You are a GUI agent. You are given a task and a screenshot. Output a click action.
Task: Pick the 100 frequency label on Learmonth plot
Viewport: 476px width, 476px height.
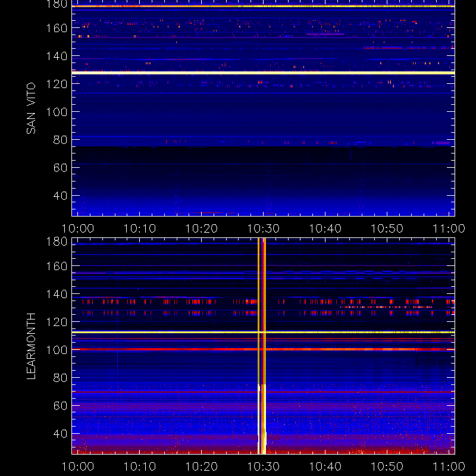[57, 350]
